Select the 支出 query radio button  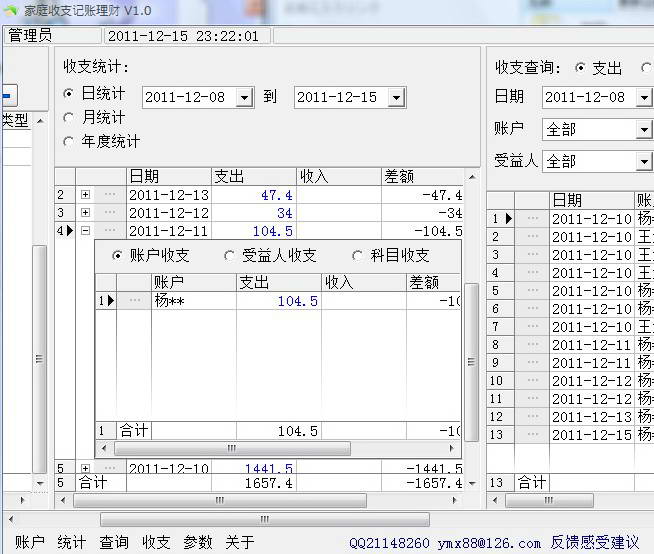[580, 68]
